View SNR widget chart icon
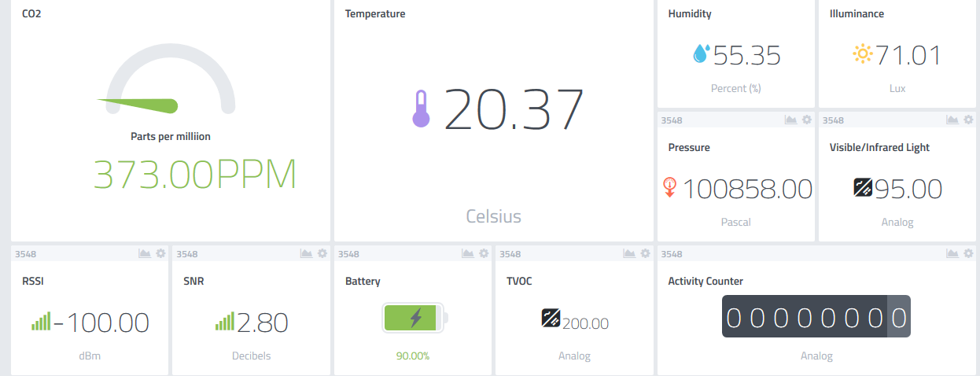 coord(306,253)
